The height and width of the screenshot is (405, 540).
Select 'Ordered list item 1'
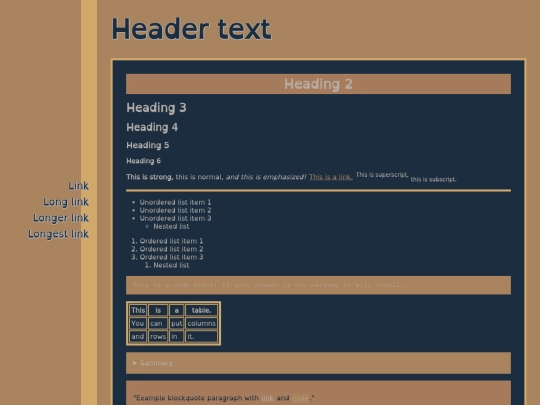click(171, 241)
